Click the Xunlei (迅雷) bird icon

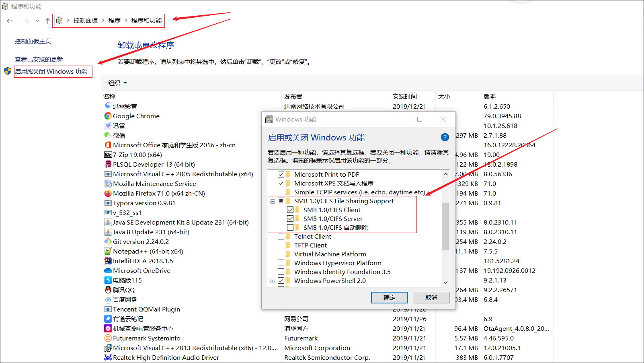coord(108,126)
